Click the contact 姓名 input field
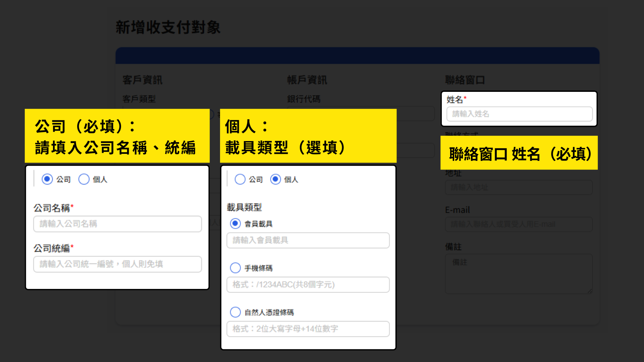The width and height of the screenshot is (644, 362). (x=519, y=114)
